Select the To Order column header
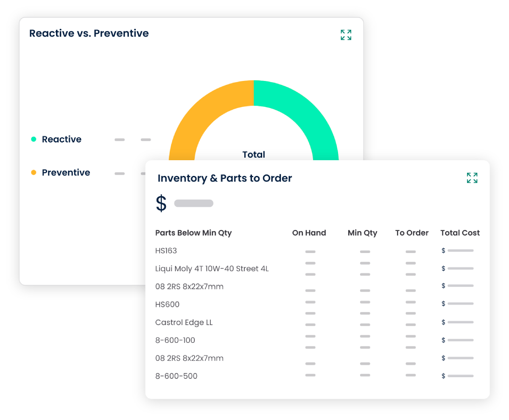 (x=412, y=233)
